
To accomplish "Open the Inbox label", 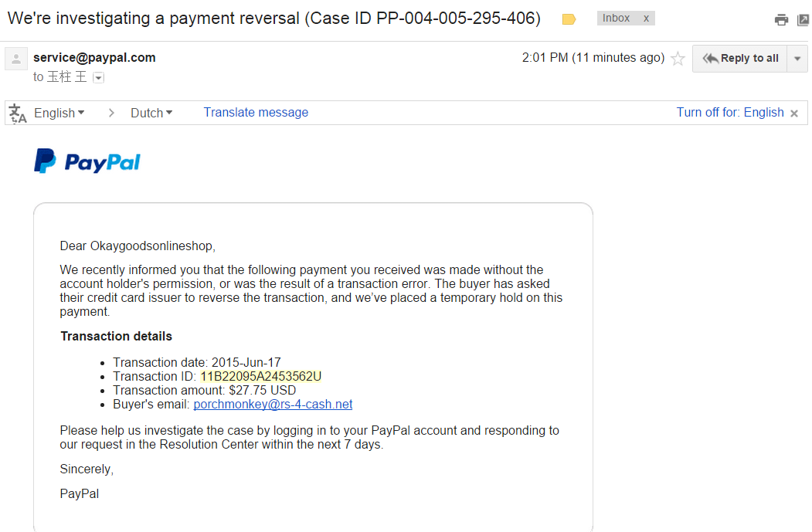I will [x=616, y=18].
